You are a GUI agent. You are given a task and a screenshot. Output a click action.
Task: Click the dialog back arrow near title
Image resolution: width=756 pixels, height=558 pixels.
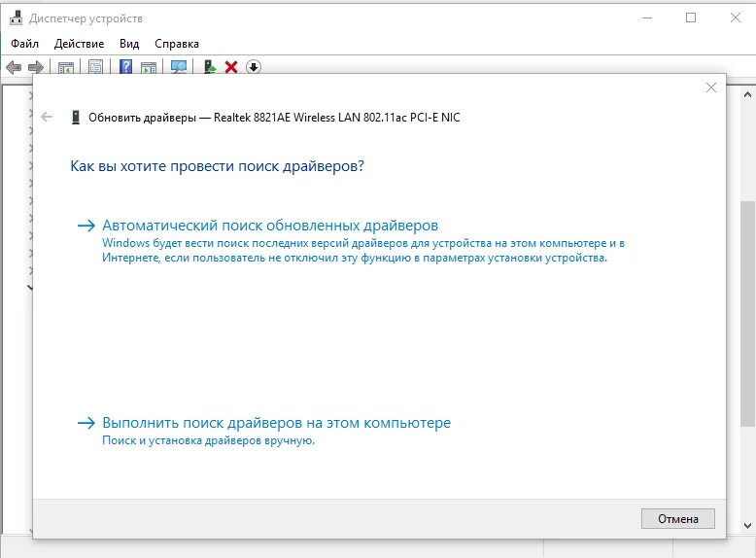coord(47,117)
